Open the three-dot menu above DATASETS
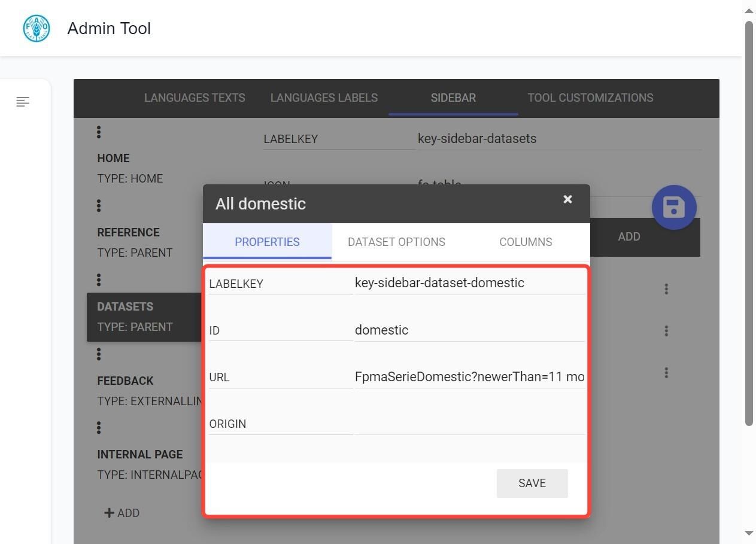Image resolution: width=756 pixels, height=544 pixels. point(99,279)
